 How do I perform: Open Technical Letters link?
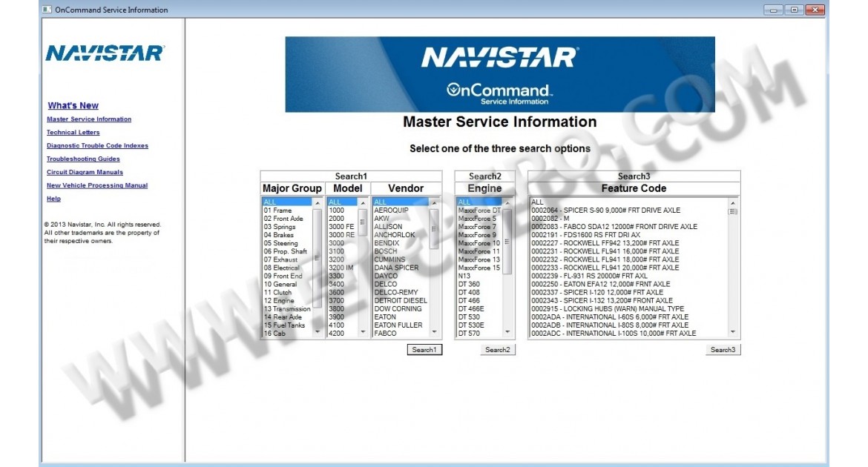click(73, 132)
